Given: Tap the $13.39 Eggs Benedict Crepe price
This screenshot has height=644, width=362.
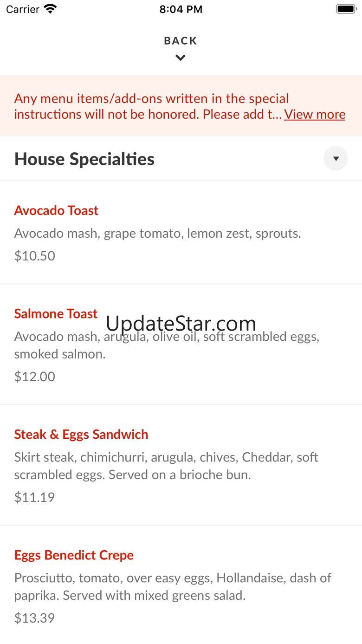Looking at the screenshot, I should (35, 618).
